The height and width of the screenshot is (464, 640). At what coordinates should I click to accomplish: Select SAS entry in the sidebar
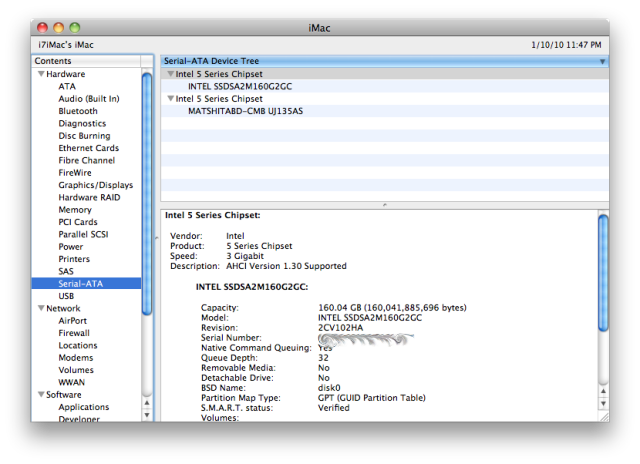[x=66, y=271]
